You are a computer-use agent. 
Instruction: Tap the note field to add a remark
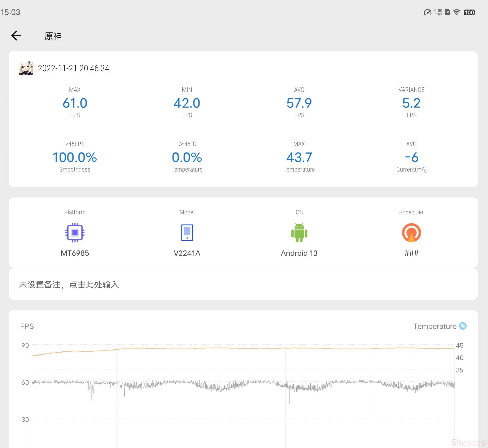[243, 284]
